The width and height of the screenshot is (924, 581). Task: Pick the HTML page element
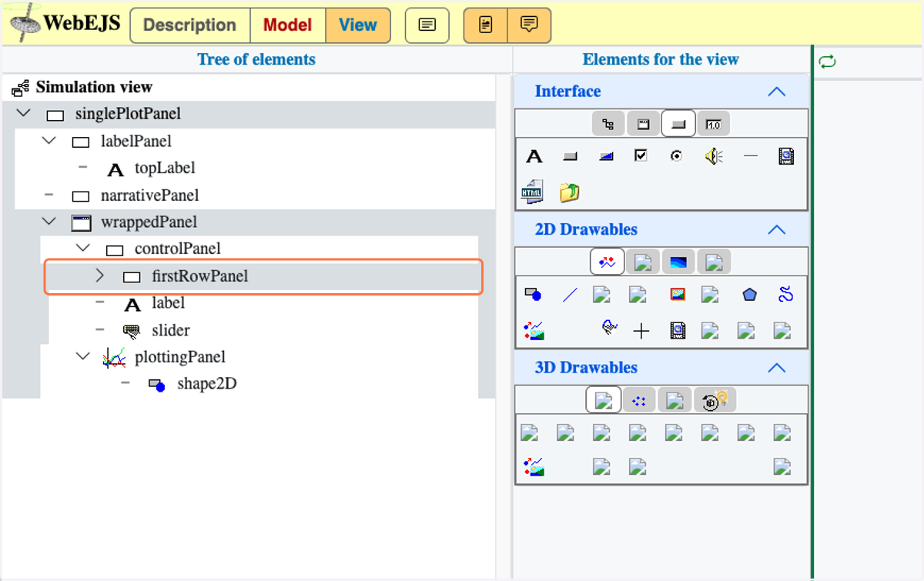(x=532, y=192)
